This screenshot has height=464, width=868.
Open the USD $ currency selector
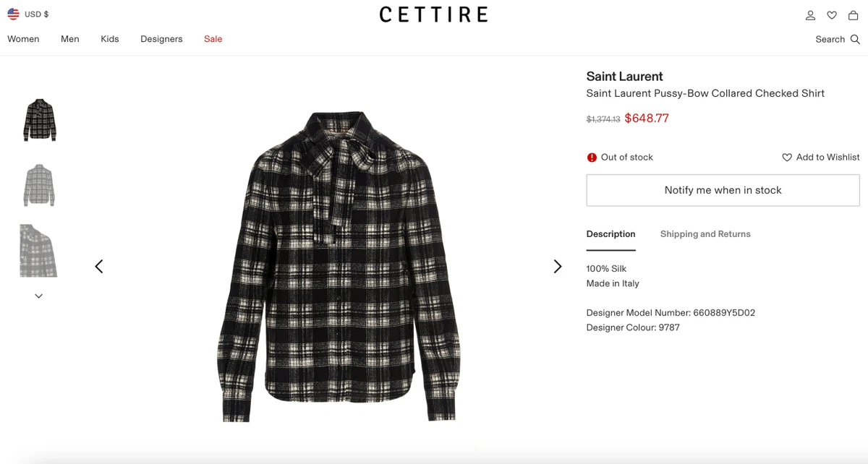click(x=37, y=14)
